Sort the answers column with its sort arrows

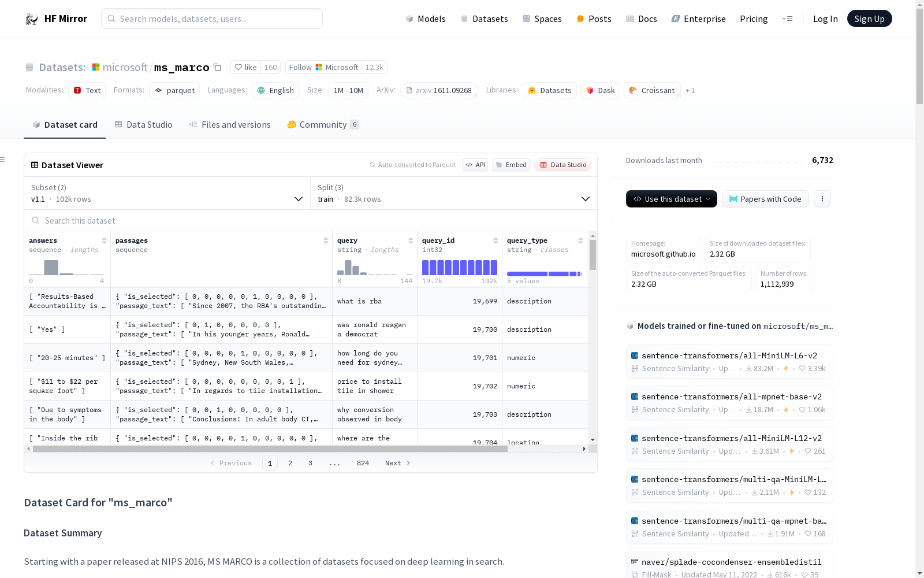click(x=104, y=240)
